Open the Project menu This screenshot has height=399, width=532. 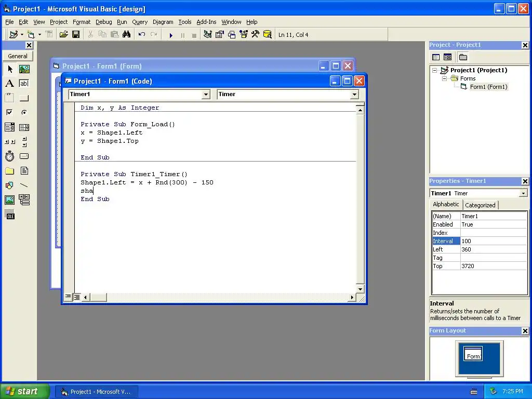(x=59, y=22)
